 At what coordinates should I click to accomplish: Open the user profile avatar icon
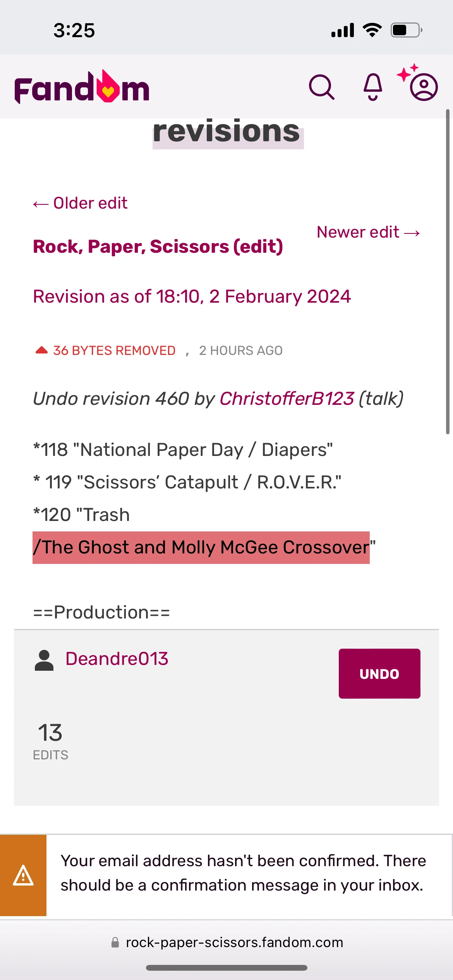[x=424, y=87]
